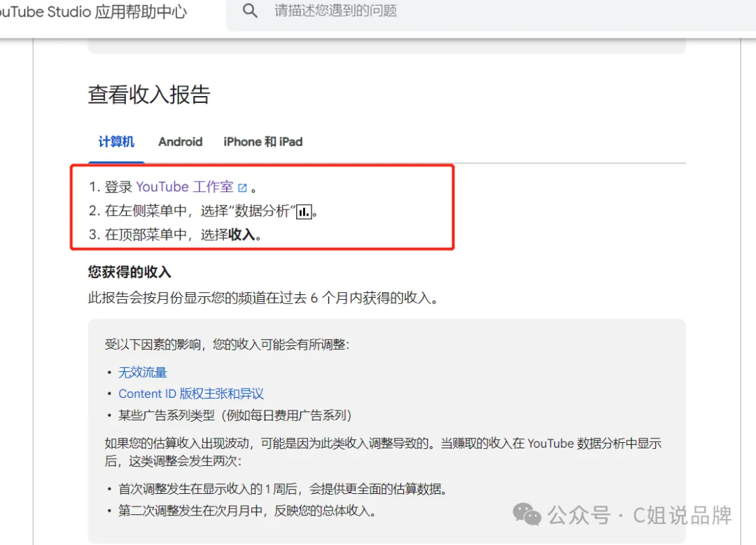The image size is (756, 545).
Task: Click the 查看收入报告 heading
Action: (x=149, y=95)
